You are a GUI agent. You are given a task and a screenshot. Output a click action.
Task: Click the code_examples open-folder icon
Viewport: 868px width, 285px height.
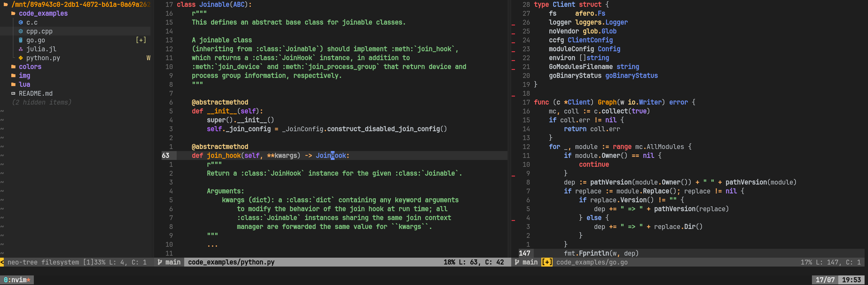tap(13, 13)
